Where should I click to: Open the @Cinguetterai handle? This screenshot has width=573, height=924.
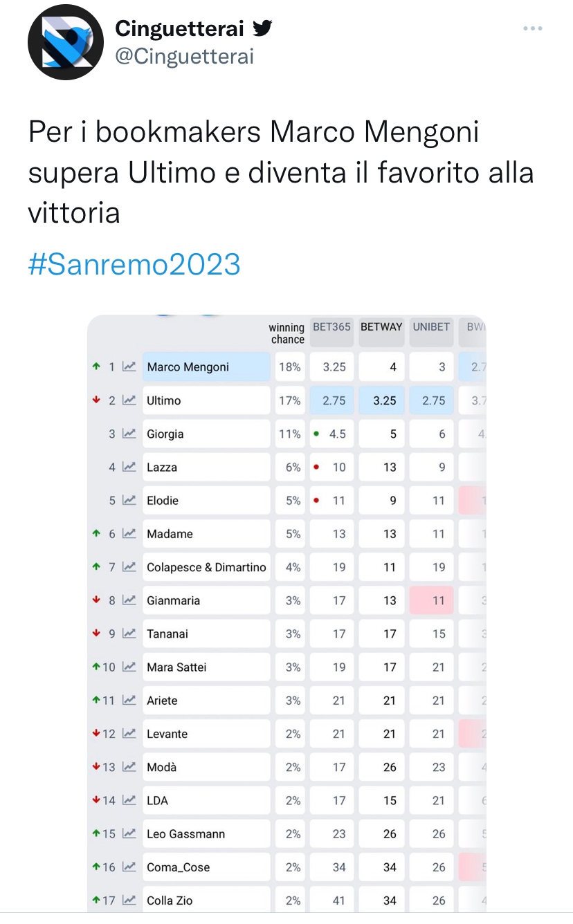click(185, 56)
